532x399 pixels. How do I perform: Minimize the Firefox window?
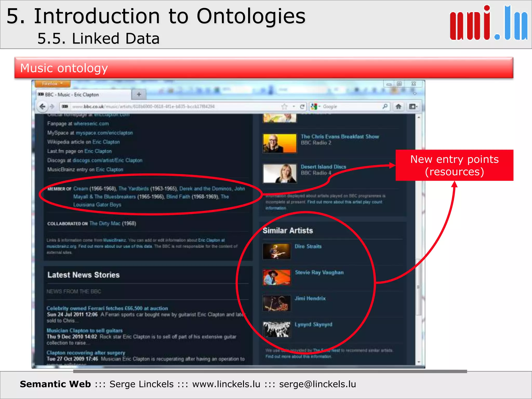coord(389,84)
